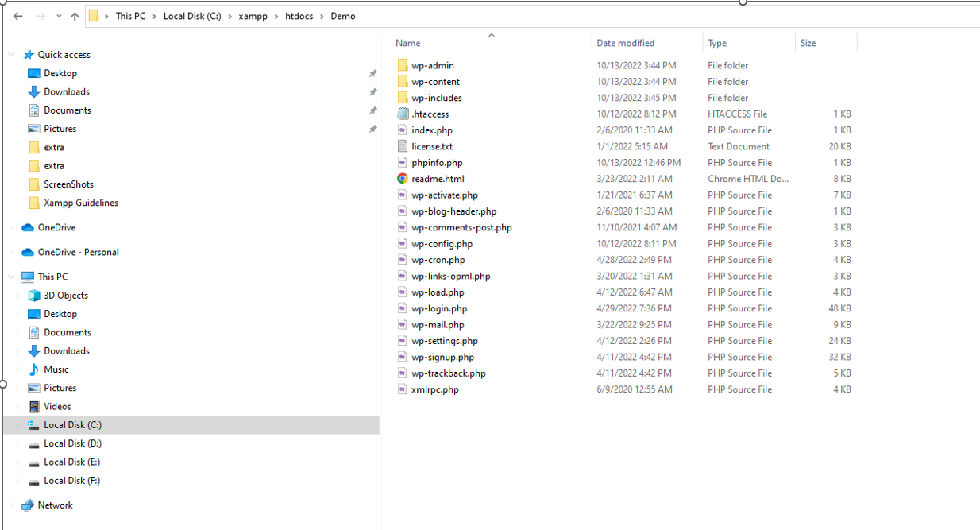
Task: Go back with the Back arrow
Action: coord(17,16)
